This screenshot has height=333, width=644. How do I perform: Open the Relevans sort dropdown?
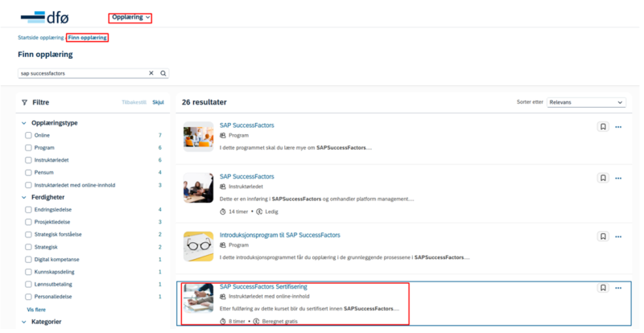point(586,102)
